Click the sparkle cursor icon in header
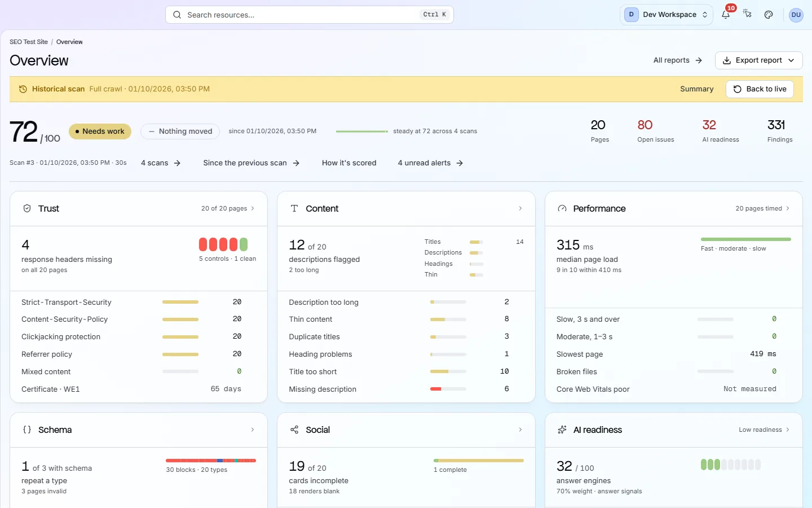Image resolution: width=812 pixels, height=508 pixels. [747, 14]
